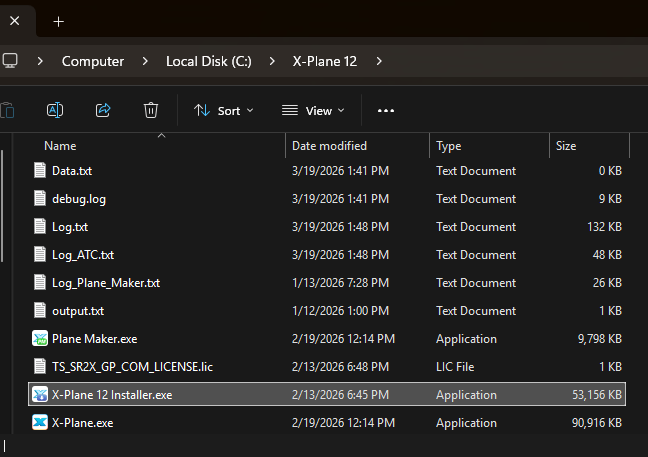The image size is (648, 457).
Task: Select the debug.log file name
Action: pyautogui.click(x=79, y=199)
